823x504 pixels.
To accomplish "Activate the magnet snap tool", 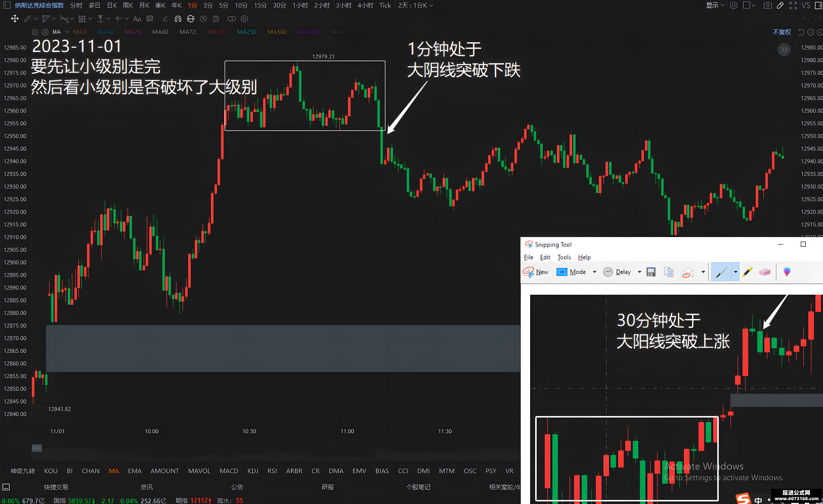I will coord(178,19).
